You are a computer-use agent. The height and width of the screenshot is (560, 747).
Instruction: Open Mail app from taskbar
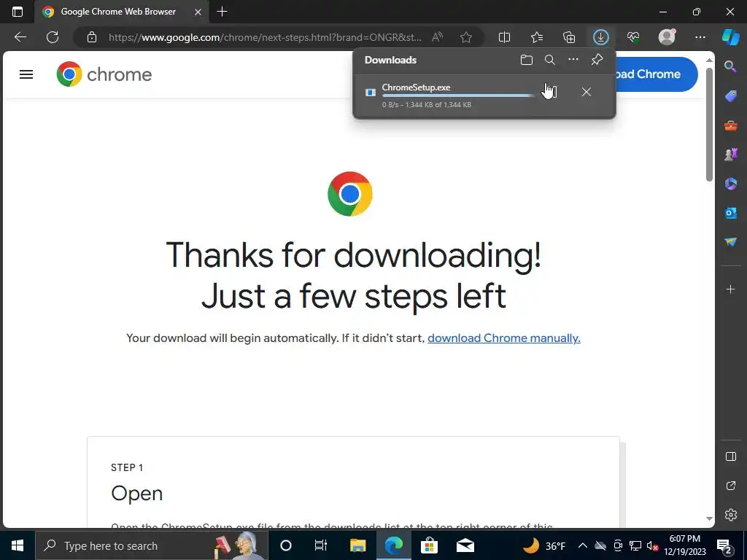tap(465, 545)
